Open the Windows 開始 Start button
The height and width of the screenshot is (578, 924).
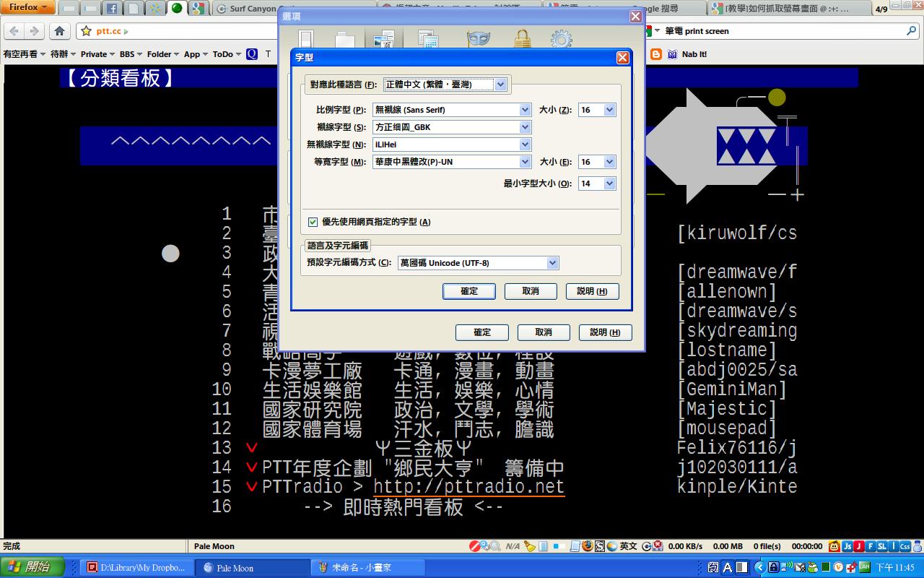[x=32, y=568]
